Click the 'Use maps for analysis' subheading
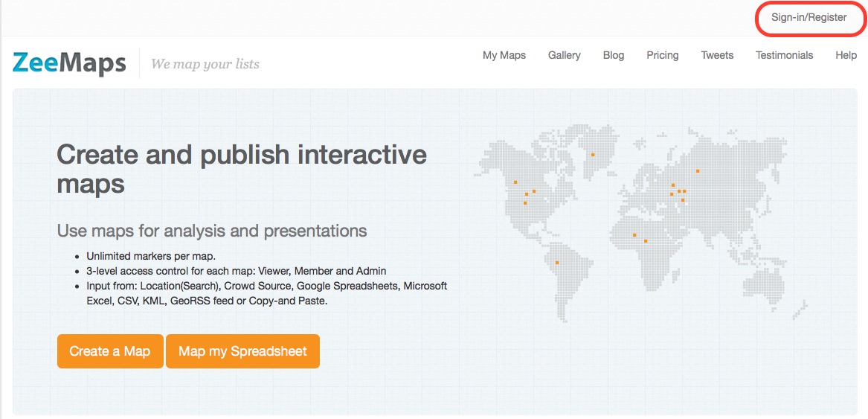 coord(212,230)
